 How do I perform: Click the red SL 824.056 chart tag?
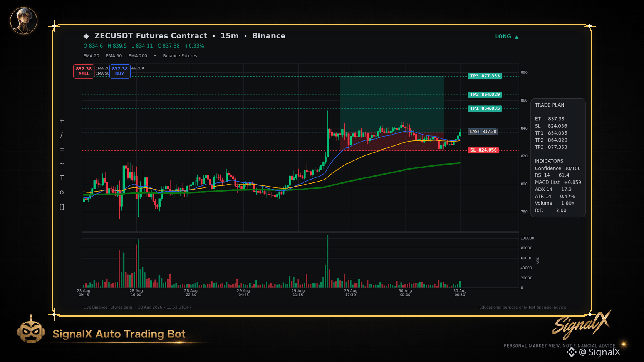click(483, 150)
